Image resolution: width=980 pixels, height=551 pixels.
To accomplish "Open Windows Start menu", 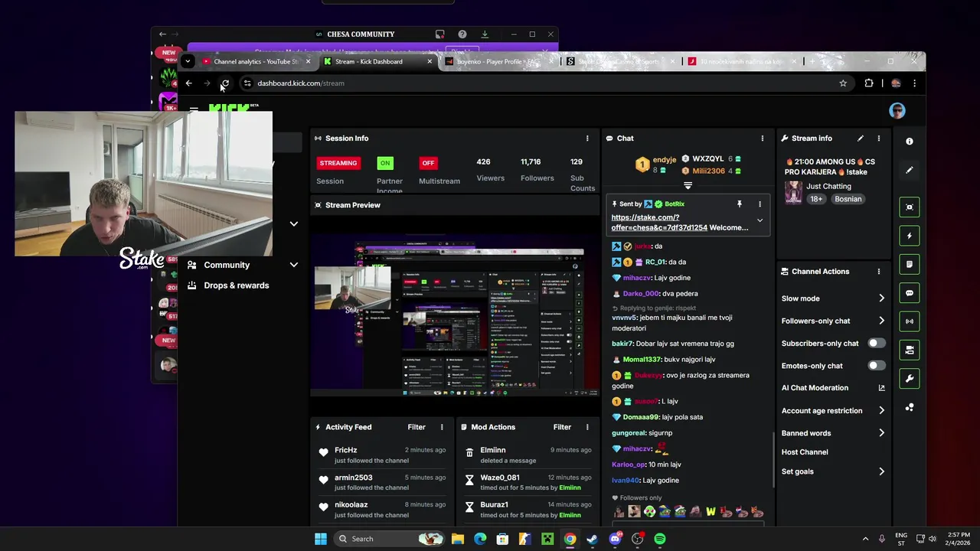I will pos(321,539).
